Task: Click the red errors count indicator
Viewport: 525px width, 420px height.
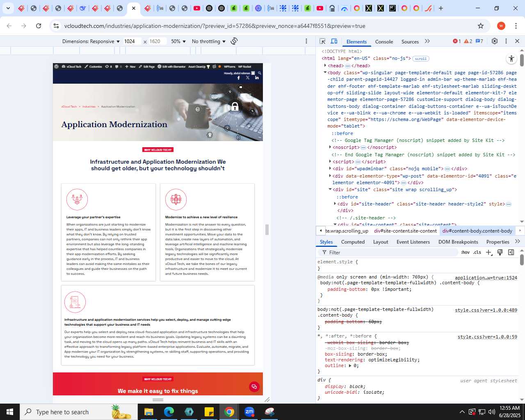Action: pos(457,41)
